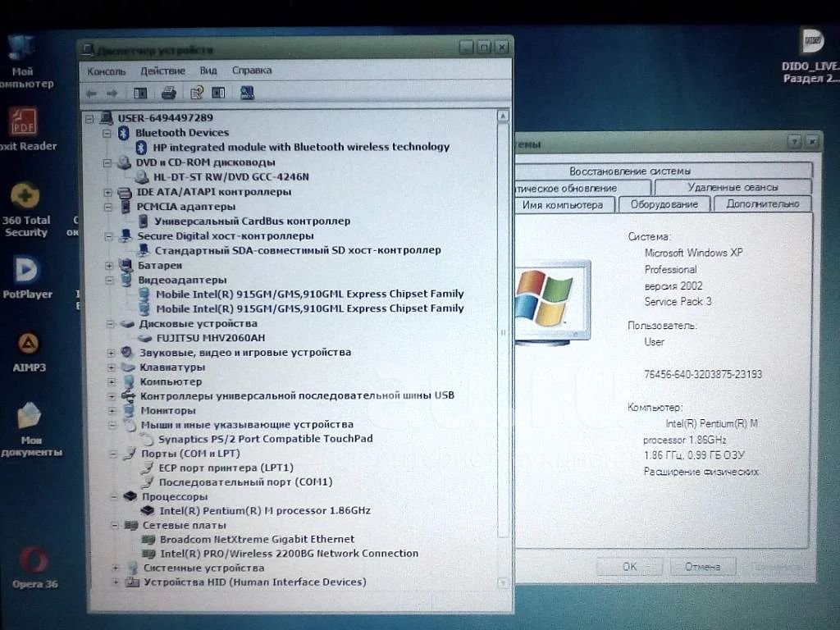Open Foxit Reader desktop icon
The width and height of the screenshot is (840, 630).
pyautogui.click(x=24, y=124)
